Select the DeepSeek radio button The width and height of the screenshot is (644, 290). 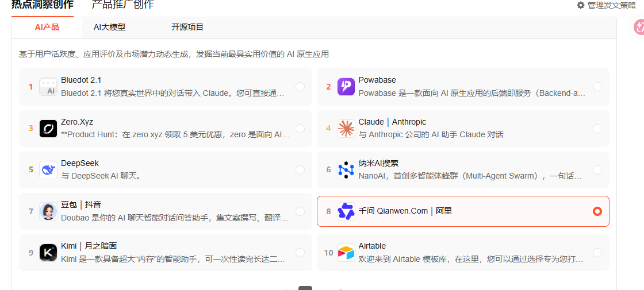pyautogui.click(x=300, y=170)
